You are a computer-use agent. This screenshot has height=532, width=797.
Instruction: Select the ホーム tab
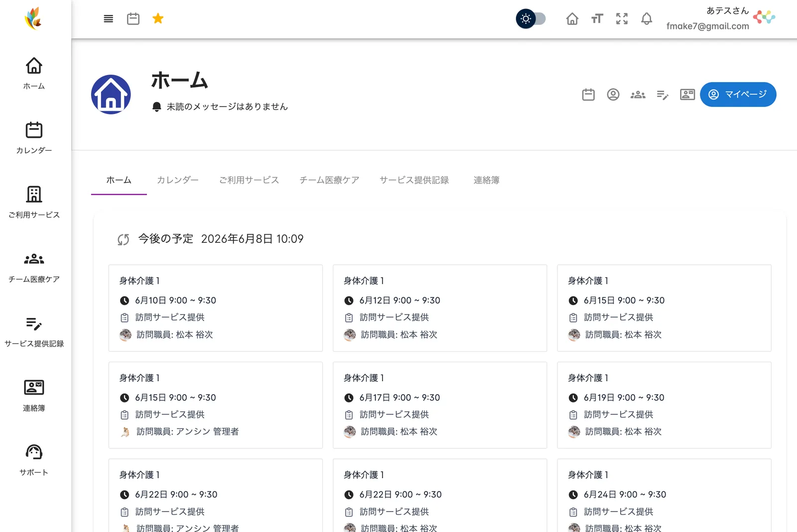(119, 180)
